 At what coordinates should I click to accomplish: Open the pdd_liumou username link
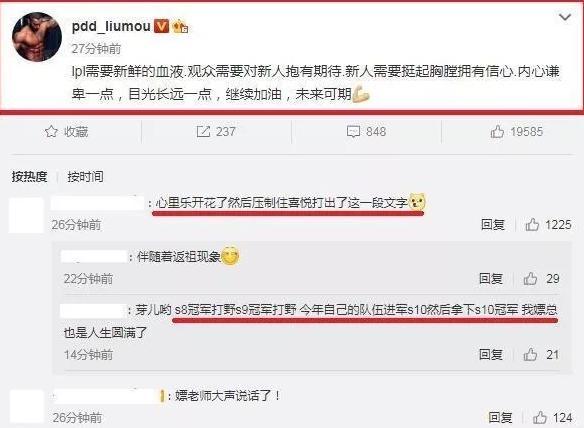tap(111, 26)
